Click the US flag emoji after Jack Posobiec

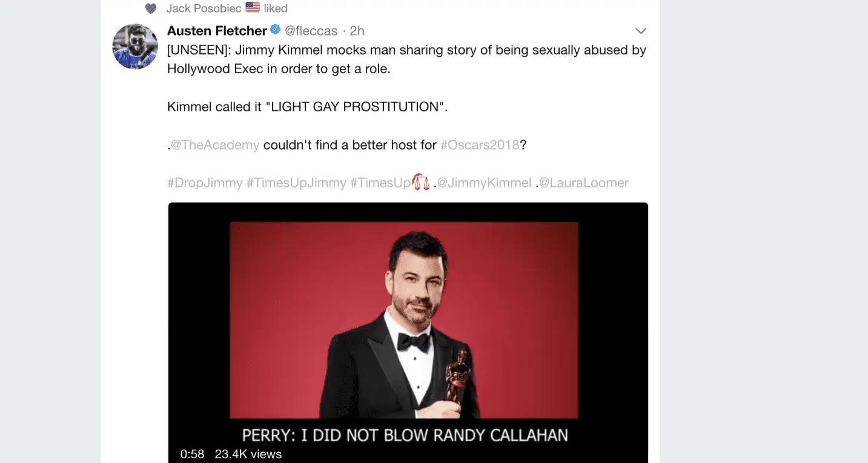pyautogui.click(x=253, y=8)
